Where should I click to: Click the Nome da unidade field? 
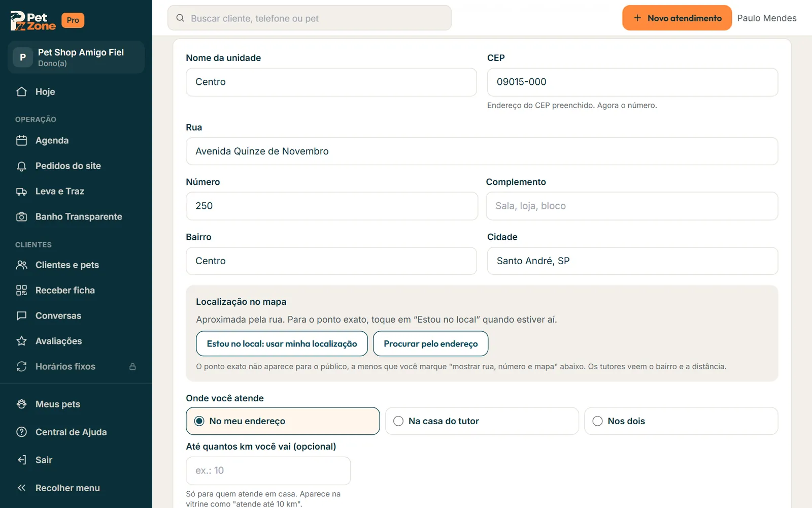pyautogui.click(x=331, y=82)
